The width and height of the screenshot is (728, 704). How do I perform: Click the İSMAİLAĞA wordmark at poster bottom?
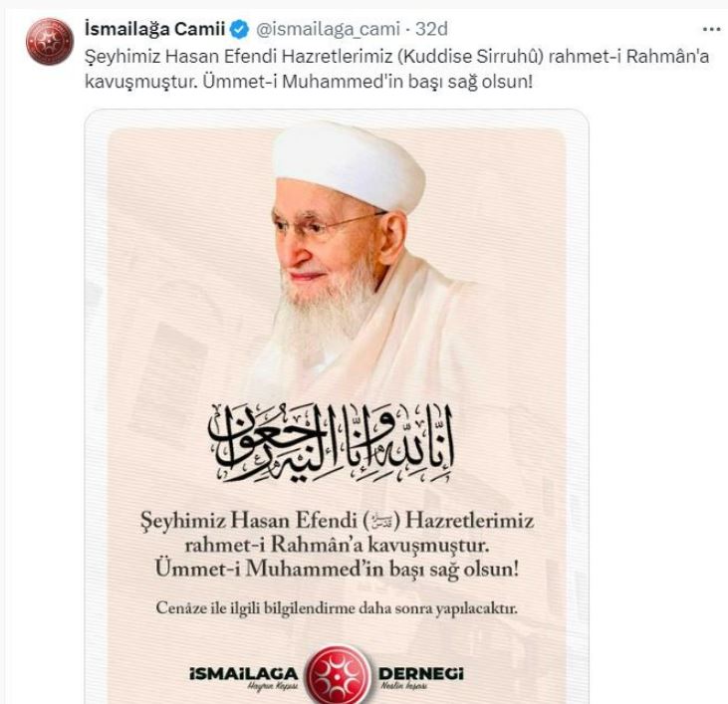pos(243,673)
